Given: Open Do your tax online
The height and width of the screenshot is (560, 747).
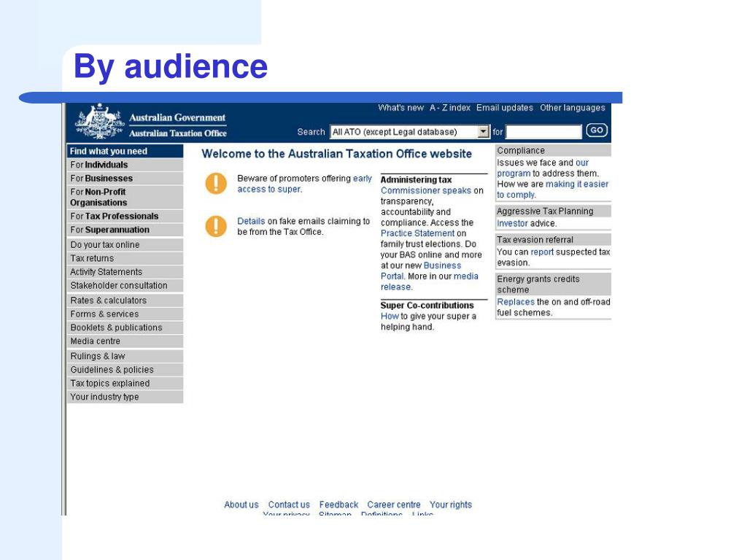Looking at the screenshot, I should [x=125, y=245].
